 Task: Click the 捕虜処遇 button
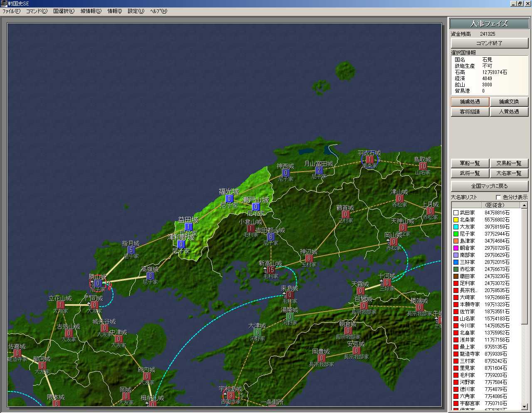tap(470, 102)
